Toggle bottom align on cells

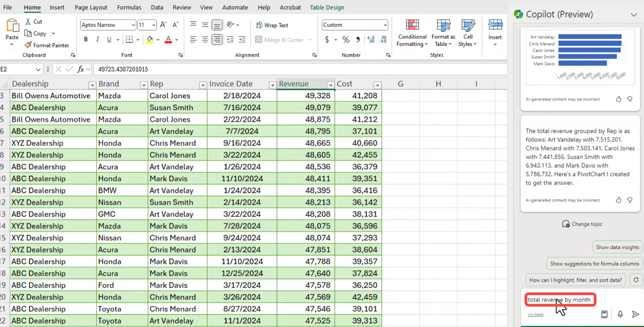point(217,25)
